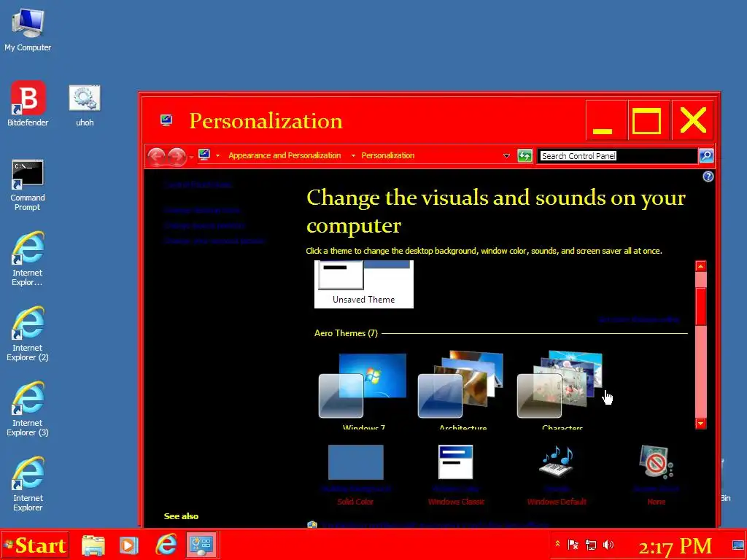The width and height of the screenshot is (747, 560).
Task: Select the Unsaved Theme thumbnail
Action: (x=364, y=284)
